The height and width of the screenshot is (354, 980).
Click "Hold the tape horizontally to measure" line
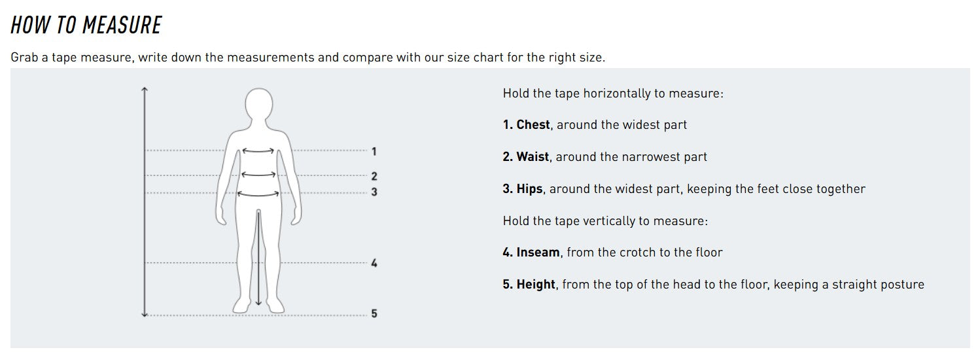click(613, 93)
